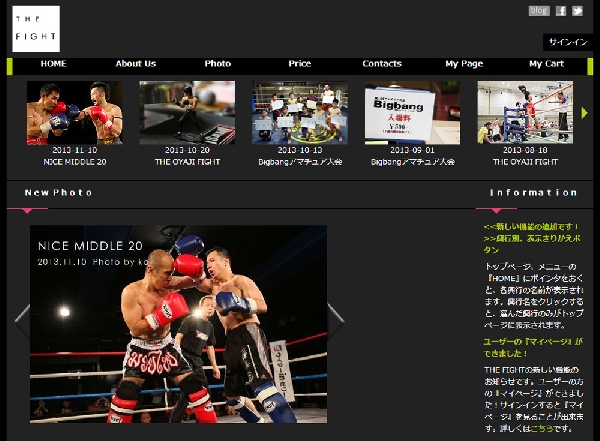Open the ユーザーの『マイページ』 announcement link

533,348
